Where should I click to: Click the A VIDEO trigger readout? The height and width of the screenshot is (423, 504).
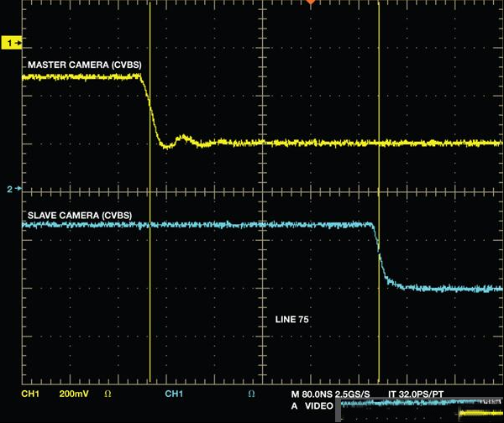[312, 406]
